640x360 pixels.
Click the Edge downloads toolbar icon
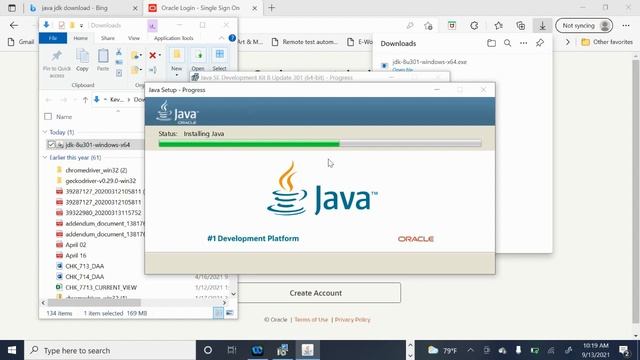point(542,26)
